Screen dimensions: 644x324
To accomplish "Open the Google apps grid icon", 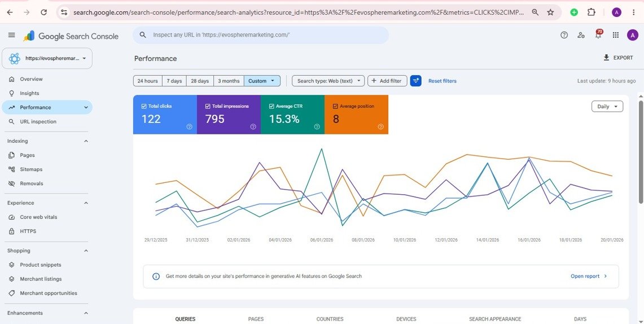I will coord(615,36).
